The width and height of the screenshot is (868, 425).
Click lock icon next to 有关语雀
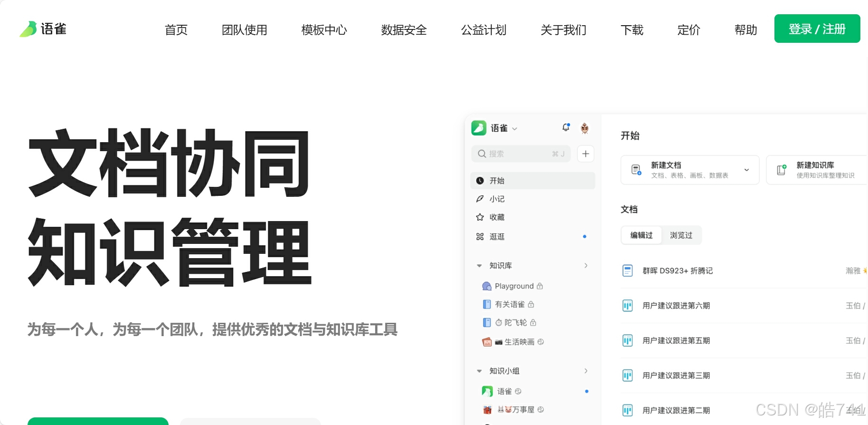(x=531, y=304)
